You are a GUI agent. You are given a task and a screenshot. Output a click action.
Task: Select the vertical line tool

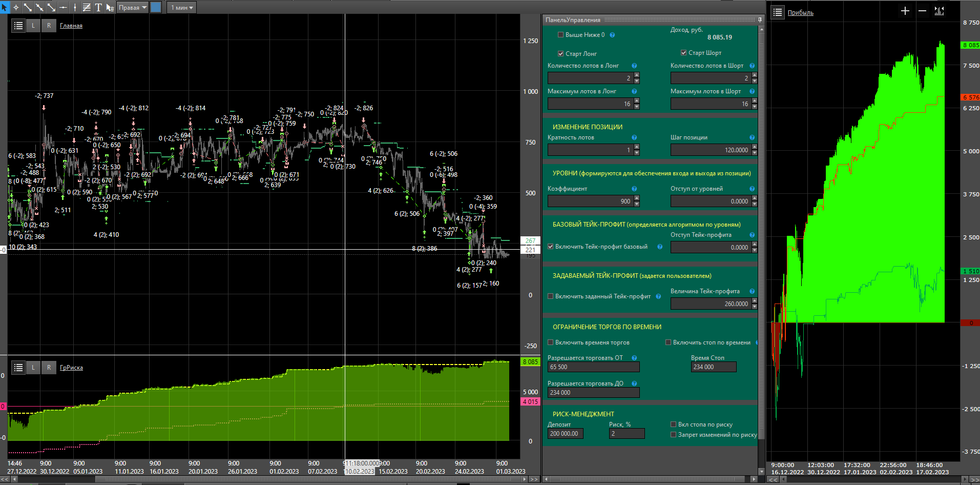click(x=75, y=7)
